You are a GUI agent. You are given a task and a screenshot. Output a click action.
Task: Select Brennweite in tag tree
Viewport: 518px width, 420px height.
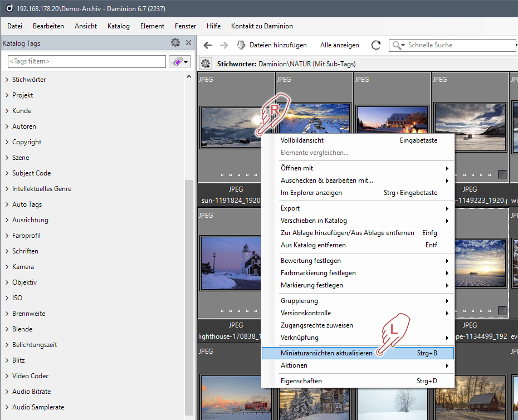click(x=29, y=314)
